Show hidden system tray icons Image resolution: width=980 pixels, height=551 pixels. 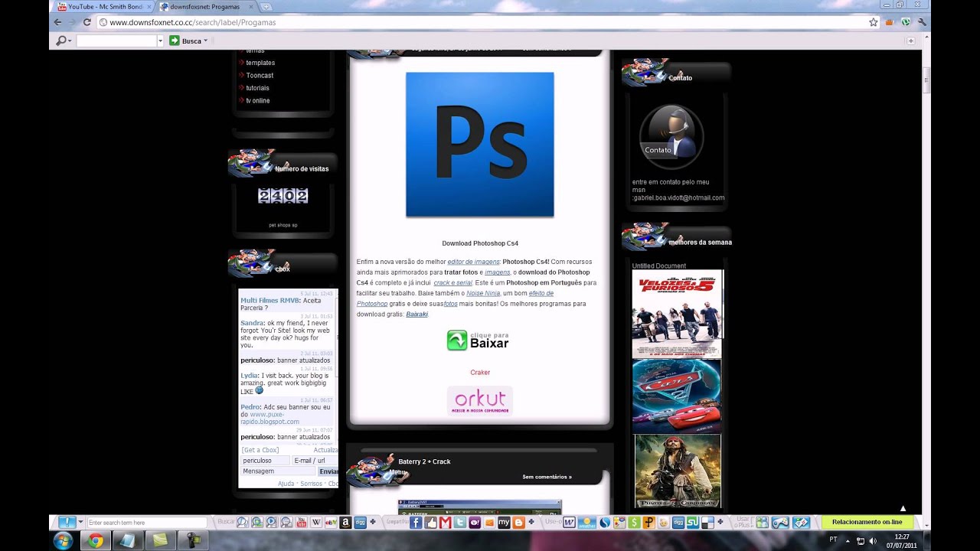(x=848, y=540)
